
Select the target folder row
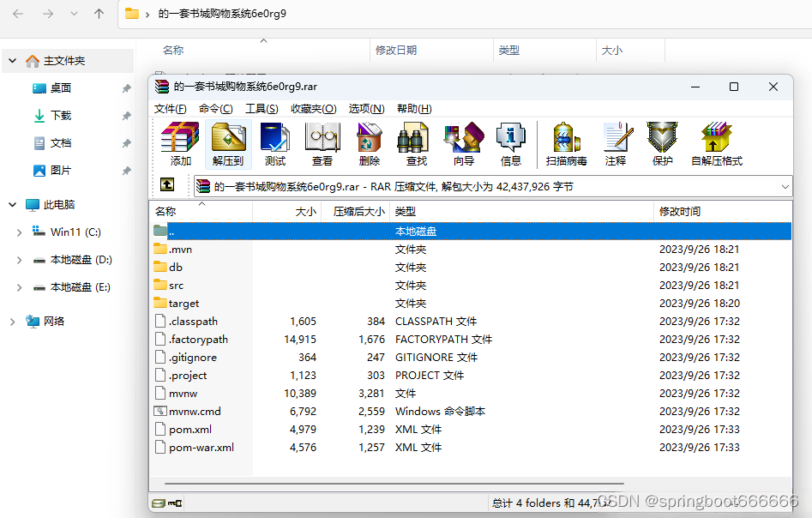[x=470, y=303]
